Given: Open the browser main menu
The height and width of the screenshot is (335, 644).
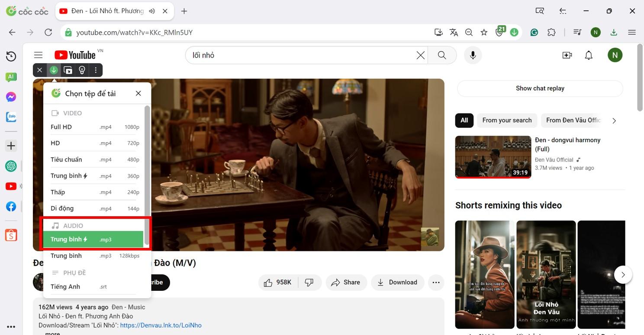Looking at the screenshot, I should 632,33.
